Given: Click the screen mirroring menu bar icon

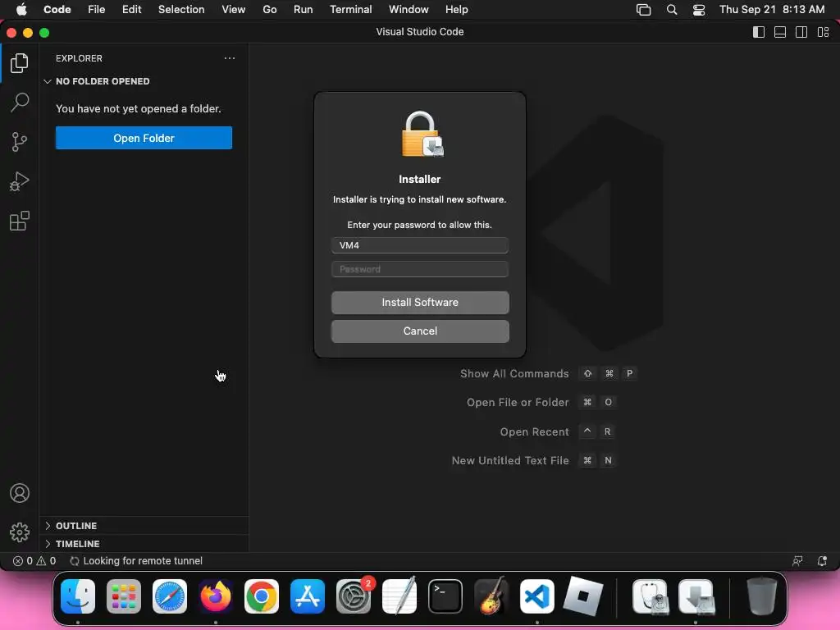Looking at the screenshot, I should pos(643,10).
